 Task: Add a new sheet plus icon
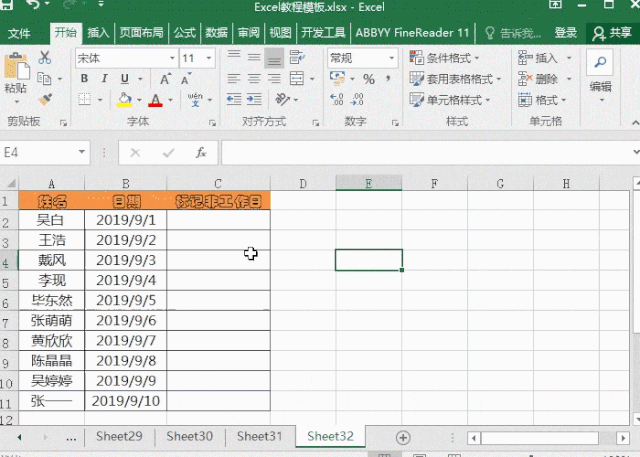click(x=403, y=438)
